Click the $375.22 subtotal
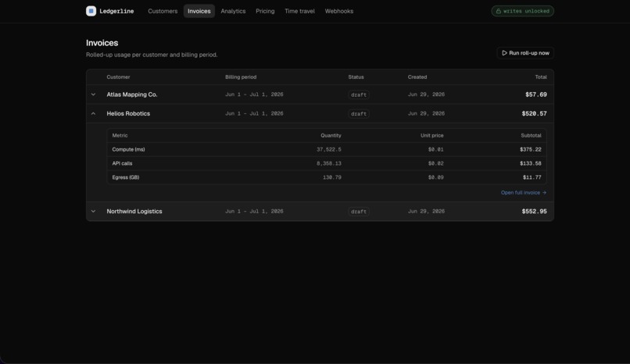630x364 pixels. [531, 149]
